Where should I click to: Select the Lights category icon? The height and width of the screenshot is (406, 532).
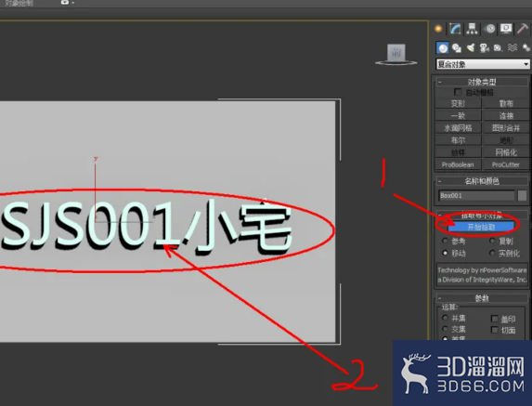[471, 48]
